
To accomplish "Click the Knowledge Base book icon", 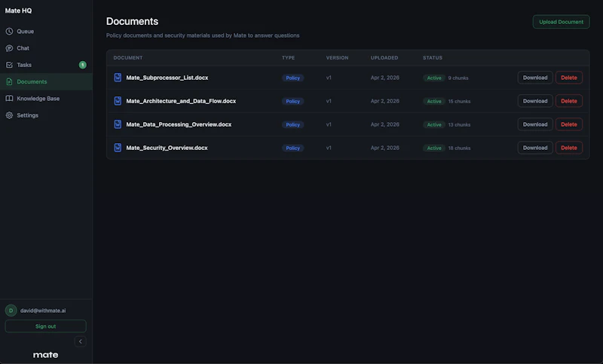I will coord(9,99).
